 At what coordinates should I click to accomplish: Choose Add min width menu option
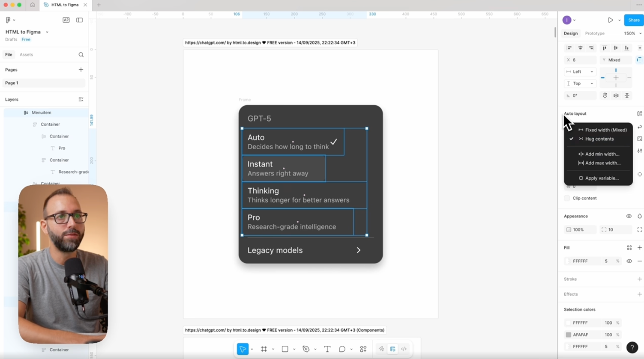pos(598,154)
